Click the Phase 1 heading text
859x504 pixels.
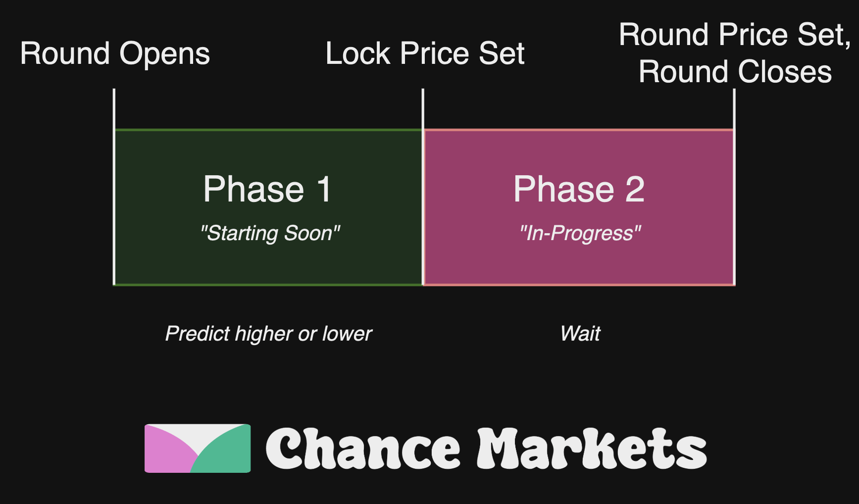point(267,189)
